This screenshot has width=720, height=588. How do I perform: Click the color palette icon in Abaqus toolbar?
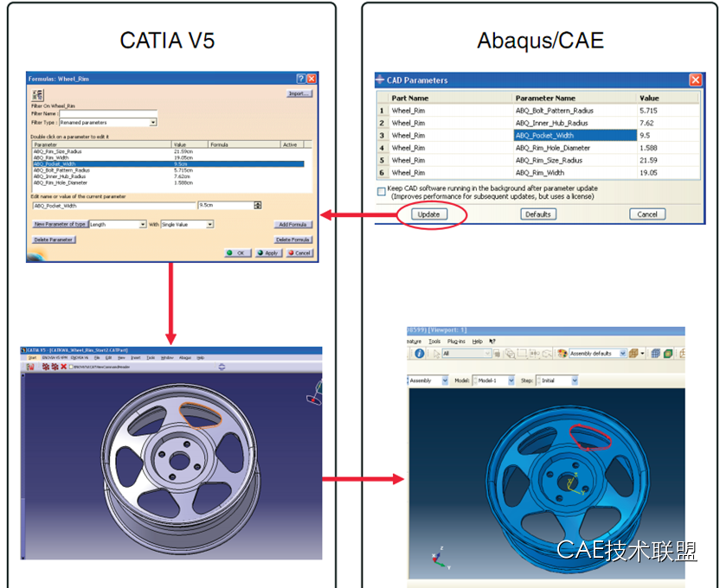tap(562, 353)
